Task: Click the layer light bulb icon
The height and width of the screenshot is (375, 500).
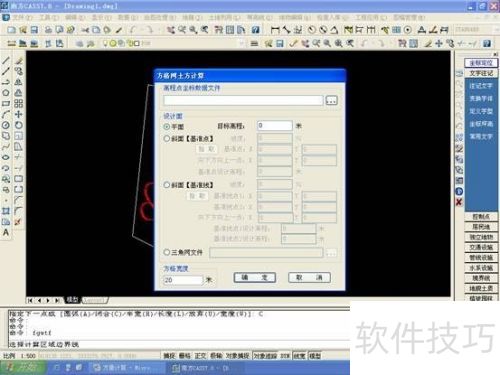Action: pyautogui.click(x=105, y=43)
